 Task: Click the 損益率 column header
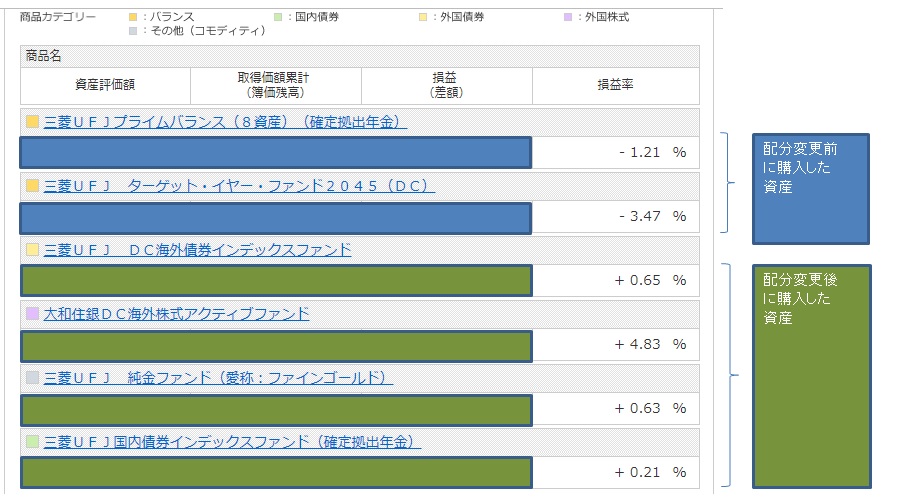[x=616, y=85]
